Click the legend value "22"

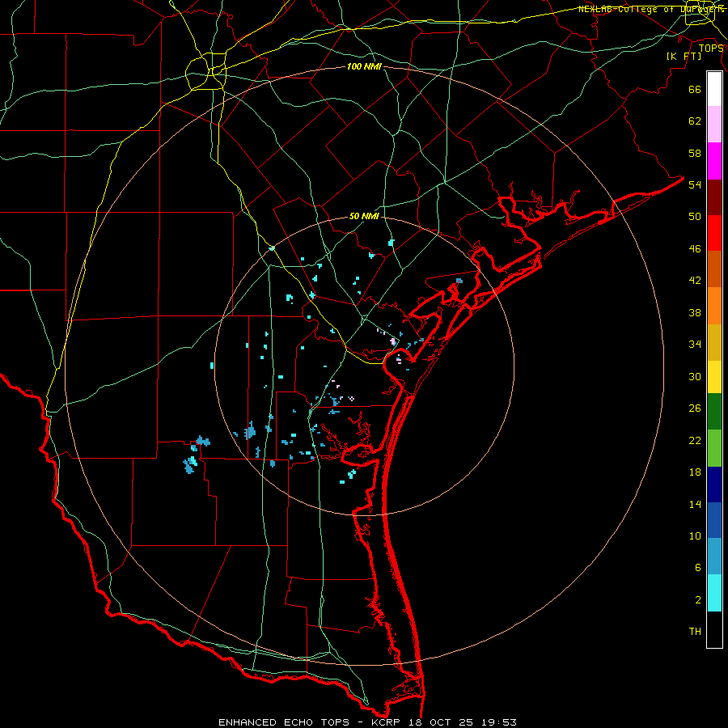pos(695,440)
